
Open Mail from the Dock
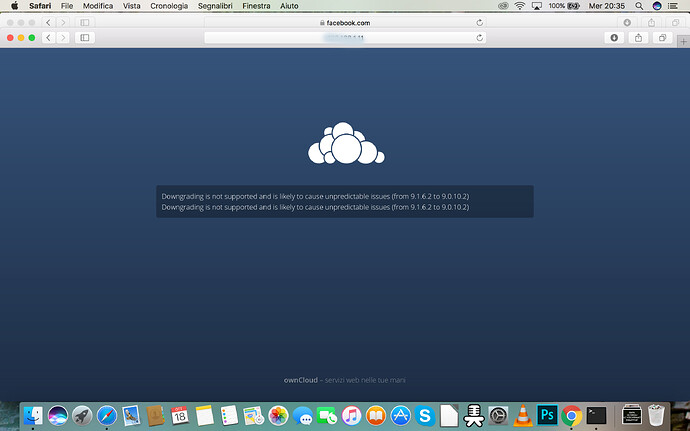click(x=131, y=415)
